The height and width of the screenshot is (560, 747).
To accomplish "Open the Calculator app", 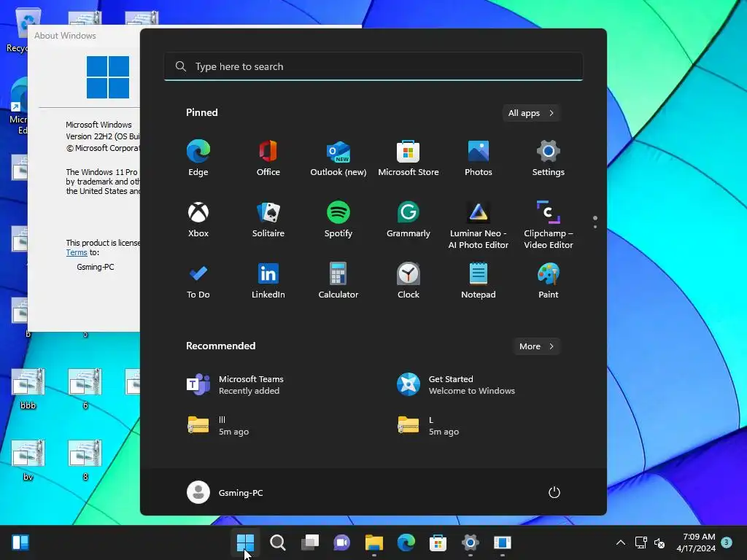I will tap(338, 281).
